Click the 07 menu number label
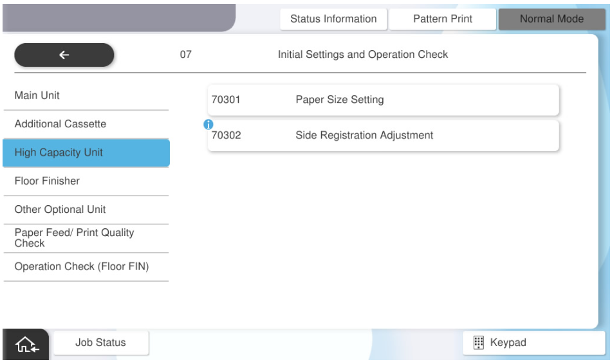The width and height of the screenshot is (612, 364). point(185,55)
